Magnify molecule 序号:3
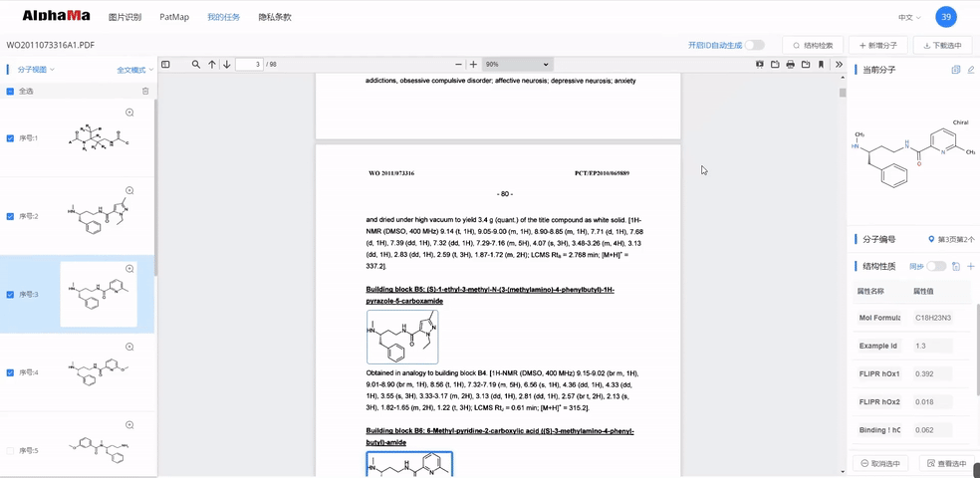The height and width of the screenshot is (478, 980). pyautogui.click(x=130, y=269)
